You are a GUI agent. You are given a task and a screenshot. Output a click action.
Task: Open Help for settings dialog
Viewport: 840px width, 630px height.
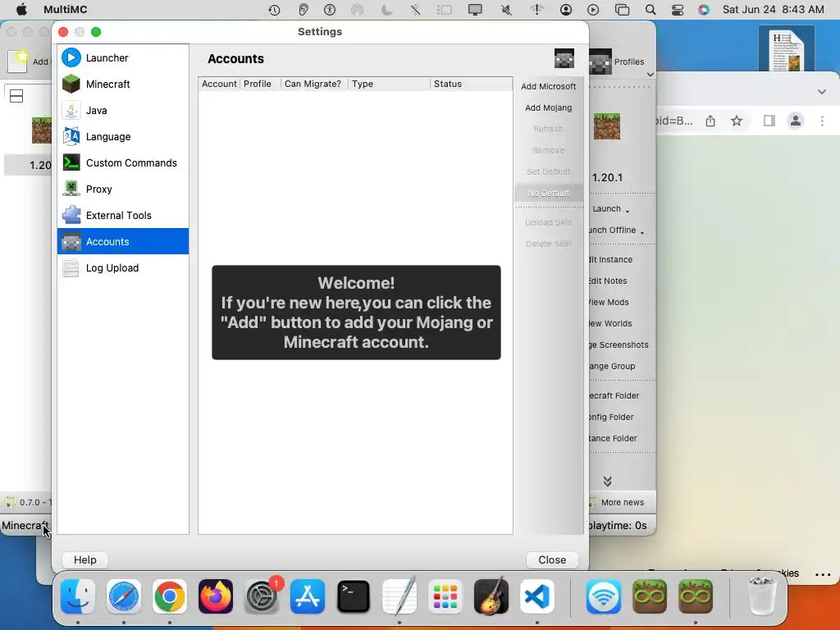coord(85,559)
